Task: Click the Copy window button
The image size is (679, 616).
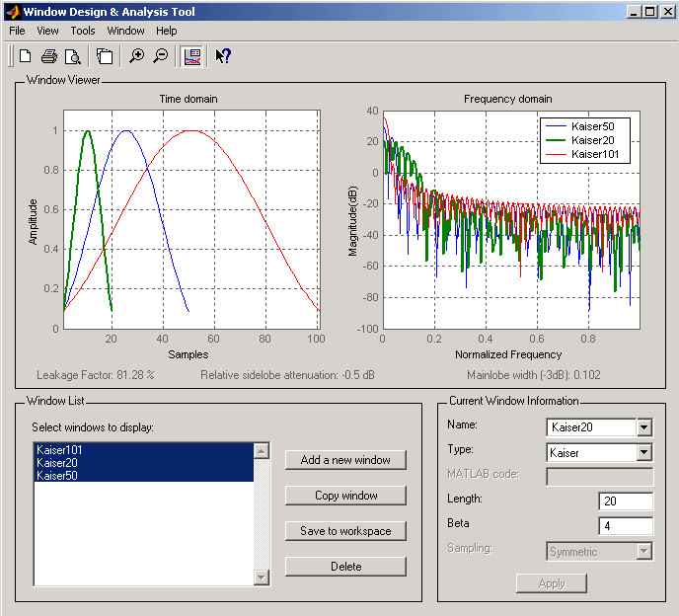Action: click(x=345, y=496)
